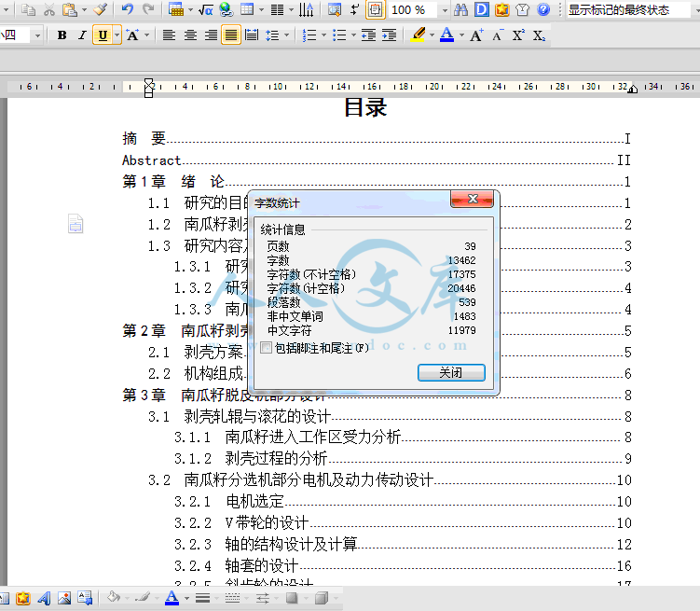Screen dimensions: 700x611
Task: Apply numbered list formatting
Action: (x=309, y=35)
